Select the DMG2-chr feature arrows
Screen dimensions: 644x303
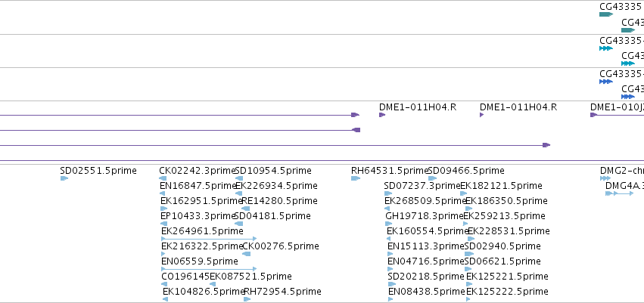[605, 178]
